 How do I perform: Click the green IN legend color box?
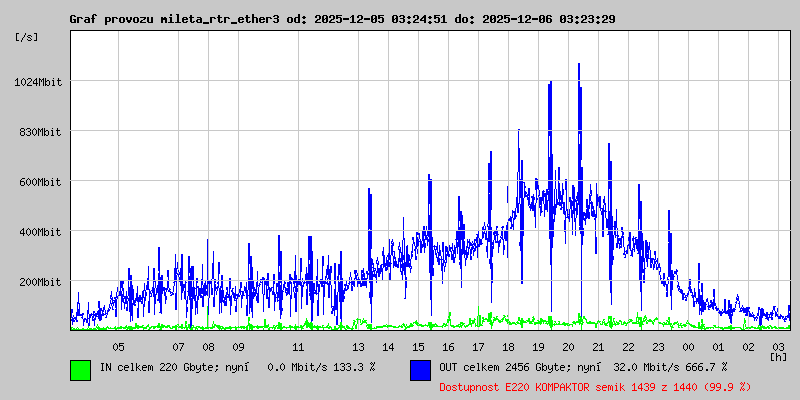point(80,368)
